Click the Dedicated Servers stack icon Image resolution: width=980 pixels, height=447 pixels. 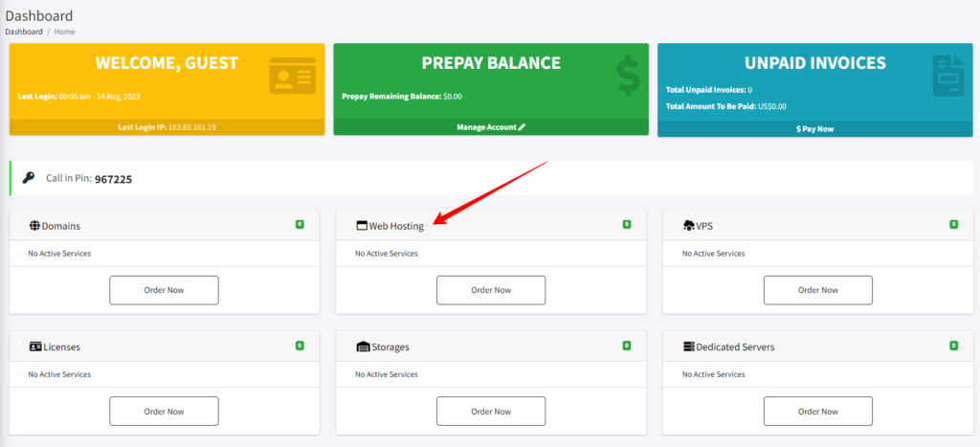tap(689, 346)
